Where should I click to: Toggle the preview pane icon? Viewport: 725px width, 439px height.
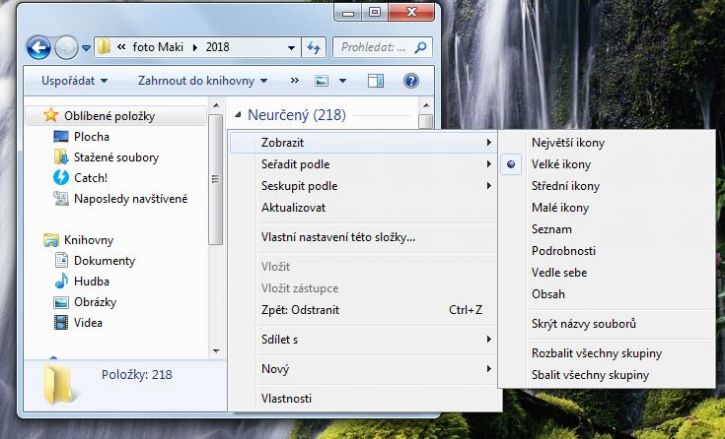(x=375, y=81)
